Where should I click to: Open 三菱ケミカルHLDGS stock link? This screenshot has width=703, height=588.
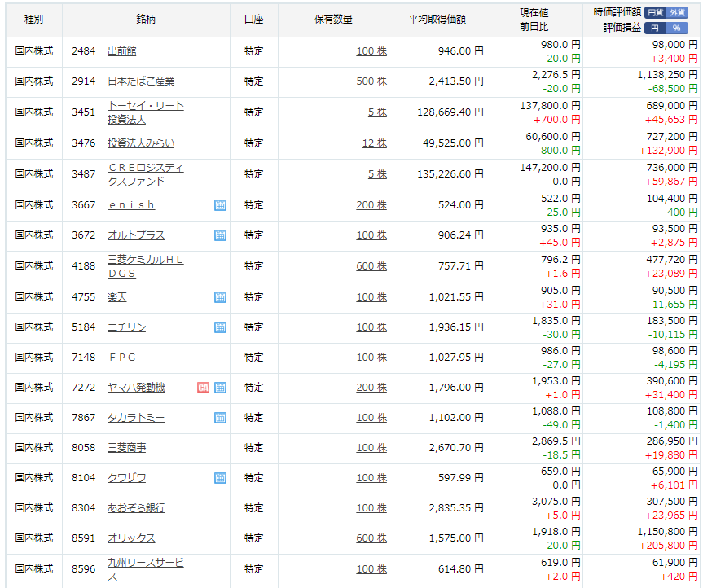(x=145, y=266)
